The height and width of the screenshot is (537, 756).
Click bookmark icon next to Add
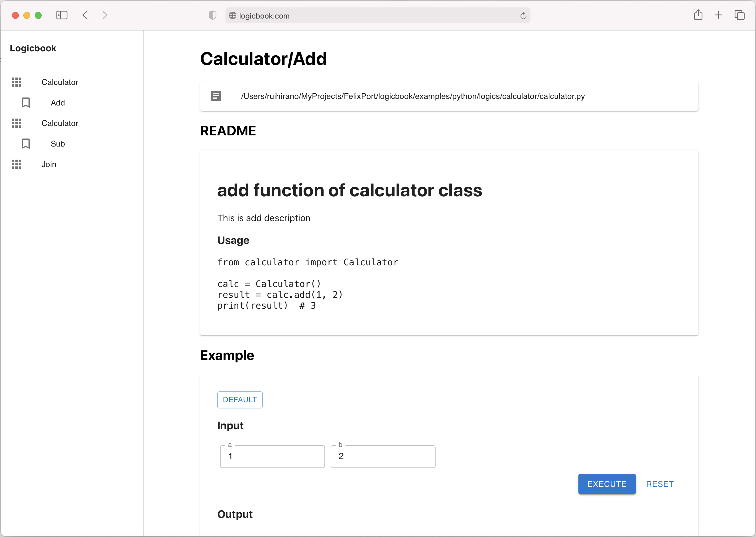tap(25, 103)
